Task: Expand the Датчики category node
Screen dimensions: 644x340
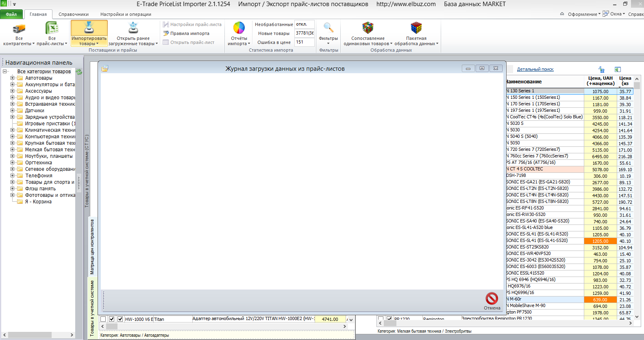Action: click(x=13, y=111)
